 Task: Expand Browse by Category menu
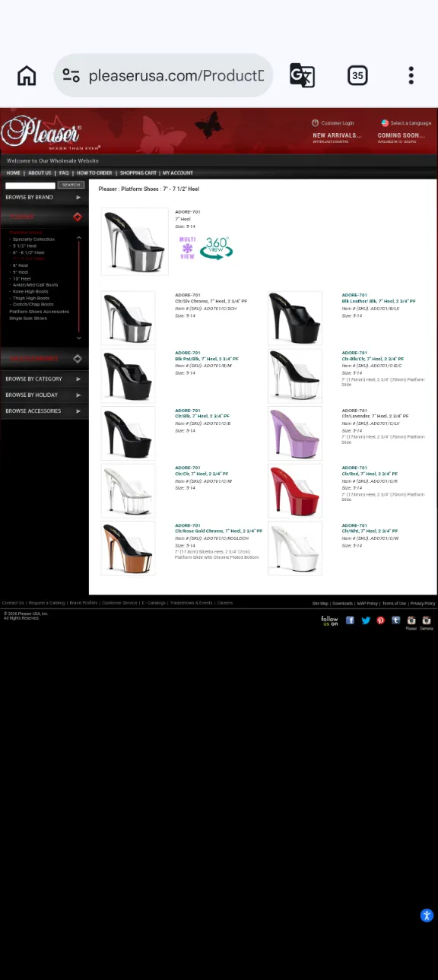(x=44, y=379)
